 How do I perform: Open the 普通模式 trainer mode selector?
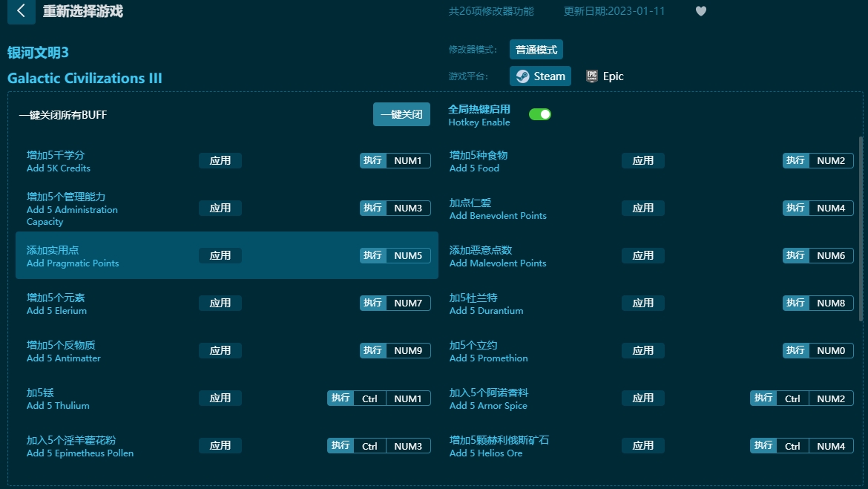(x=536, y=49)
